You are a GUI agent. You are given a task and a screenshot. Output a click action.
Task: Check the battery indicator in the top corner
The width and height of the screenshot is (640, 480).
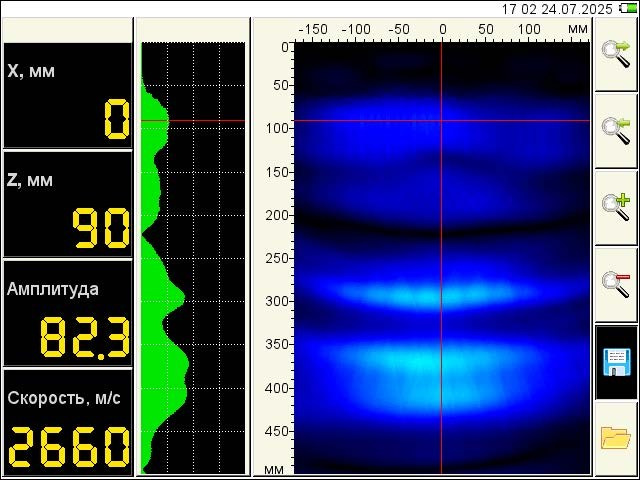pos(628,8)
